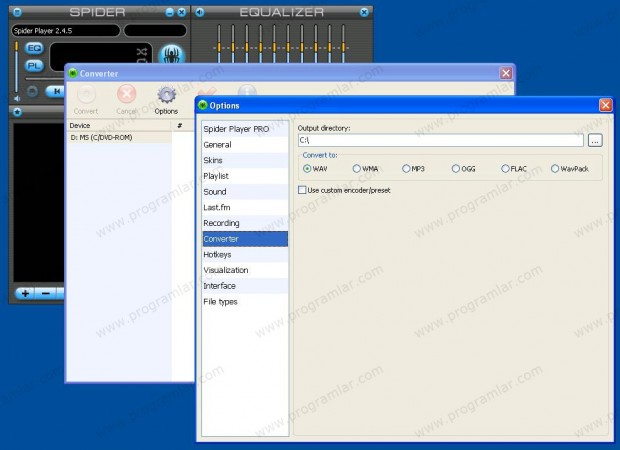Open Last.fm options category
Viewport: 620px width, 450px height.
(x=245, y=208)
